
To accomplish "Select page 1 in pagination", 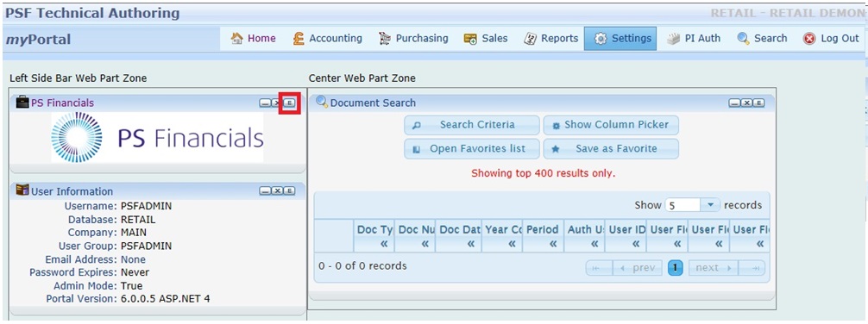I will (x=676, y=268).
